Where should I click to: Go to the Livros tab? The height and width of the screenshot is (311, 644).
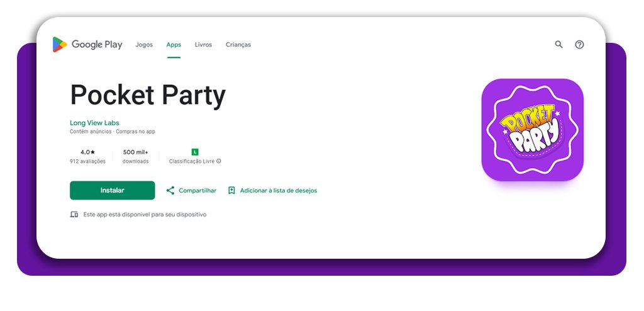tap(203, 45)
